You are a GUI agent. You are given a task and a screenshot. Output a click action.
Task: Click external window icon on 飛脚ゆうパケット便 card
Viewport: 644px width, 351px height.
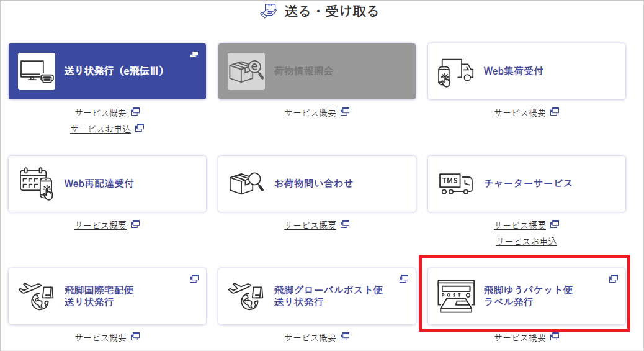(x=614, y=278)
